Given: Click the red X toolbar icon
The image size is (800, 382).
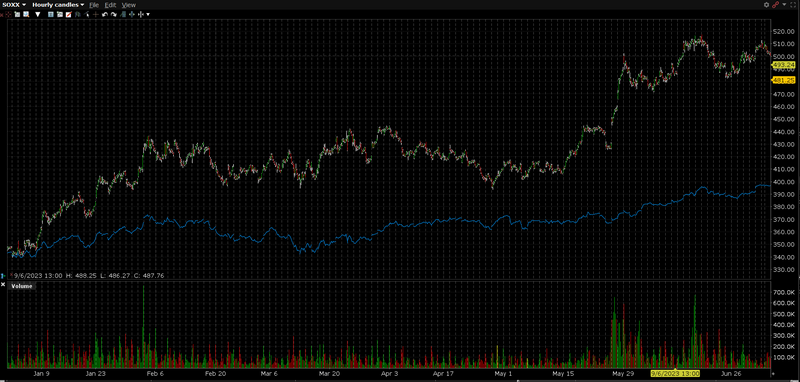Looking at the screenshot, I should 2,15.
